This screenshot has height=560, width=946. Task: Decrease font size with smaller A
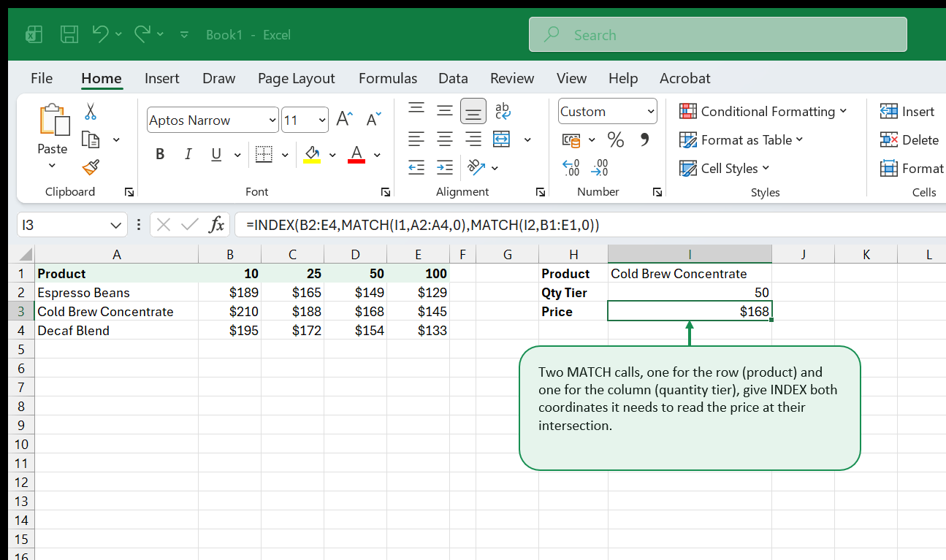click(x=373, y=120)
